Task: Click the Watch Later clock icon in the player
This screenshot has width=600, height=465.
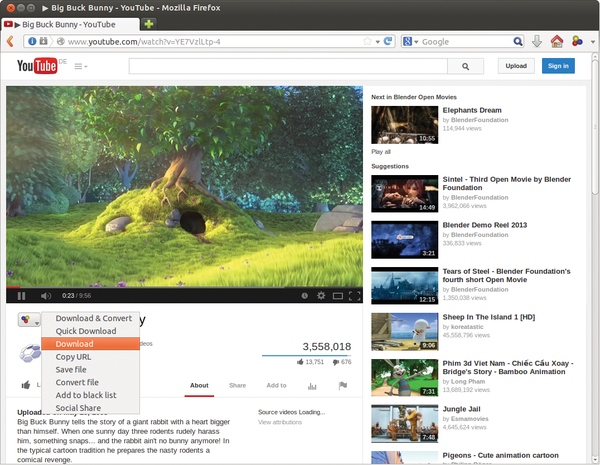Action: (305, 295)
